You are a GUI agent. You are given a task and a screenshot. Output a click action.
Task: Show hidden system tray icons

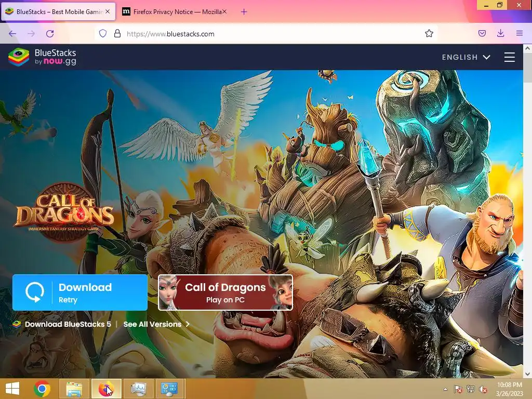(x=445, y=389)
